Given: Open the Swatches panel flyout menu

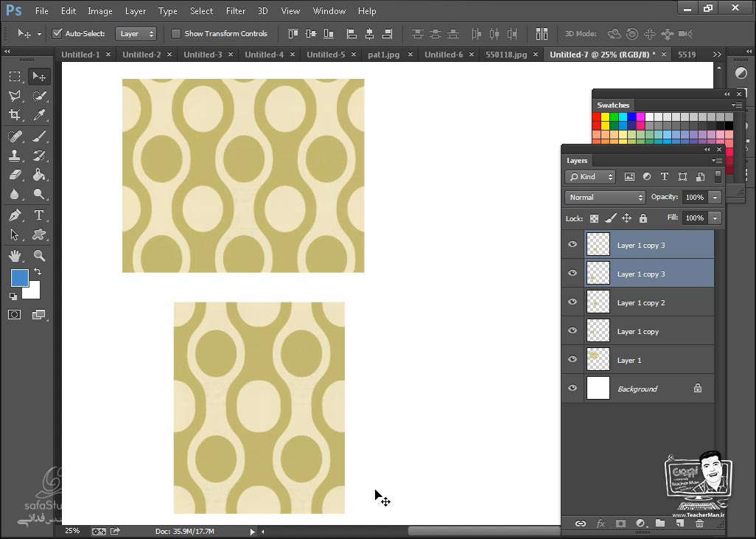Looking at the screenshot, I should click(736, 105).
